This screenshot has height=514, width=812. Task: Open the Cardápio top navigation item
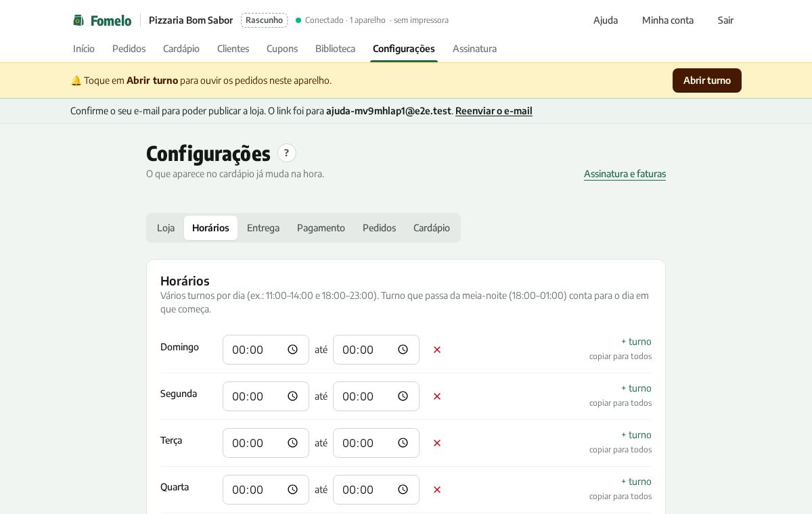[x=181, y=49]
